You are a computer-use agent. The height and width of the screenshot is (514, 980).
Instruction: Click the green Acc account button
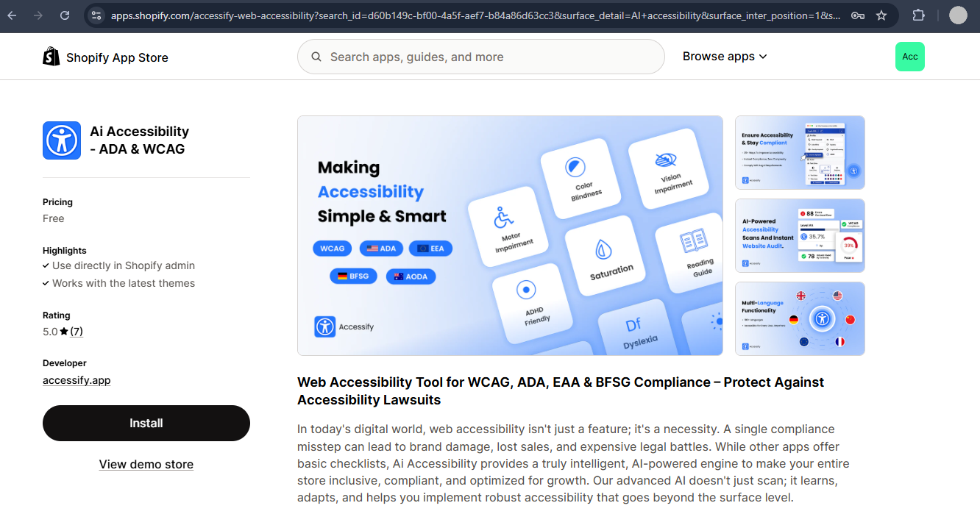pyautogui.click(x=910, y=56)
